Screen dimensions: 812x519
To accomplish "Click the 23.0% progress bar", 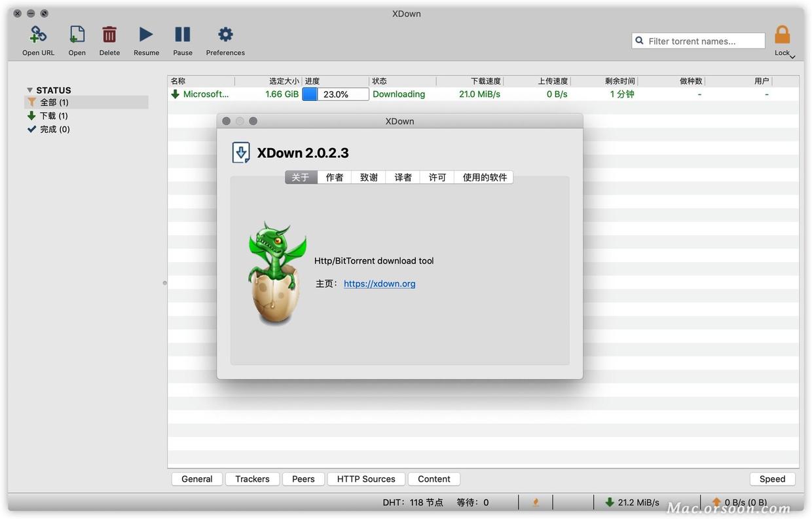I will [335, 94].
